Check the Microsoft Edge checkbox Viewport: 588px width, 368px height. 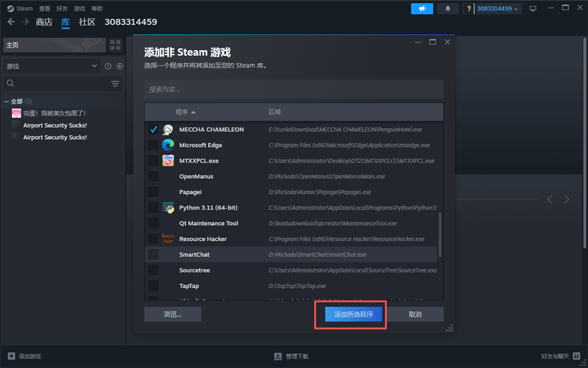[x=153, y=145]
